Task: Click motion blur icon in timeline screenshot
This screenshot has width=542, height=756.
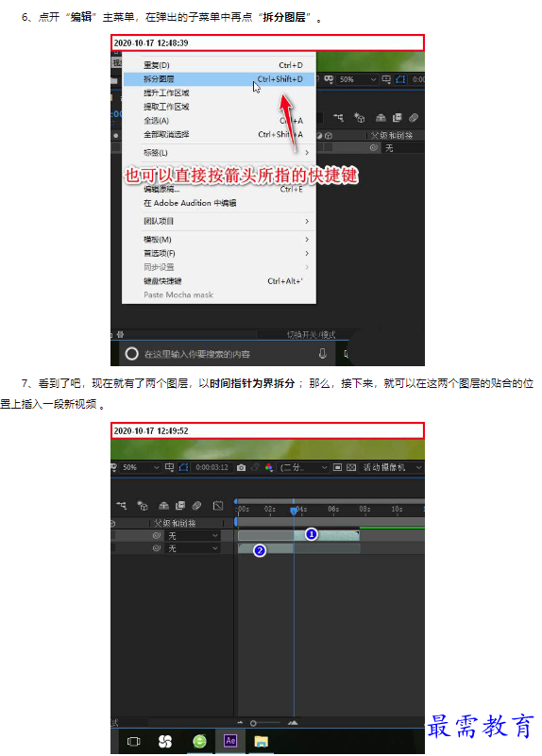Action: click(196, 505)
